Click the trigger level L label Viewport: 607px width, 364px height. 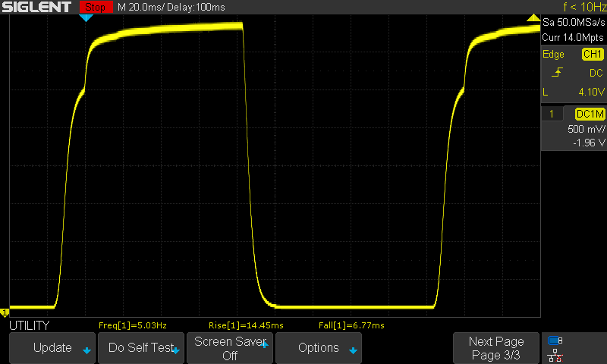pyautogui.click(x=545, y=92)
